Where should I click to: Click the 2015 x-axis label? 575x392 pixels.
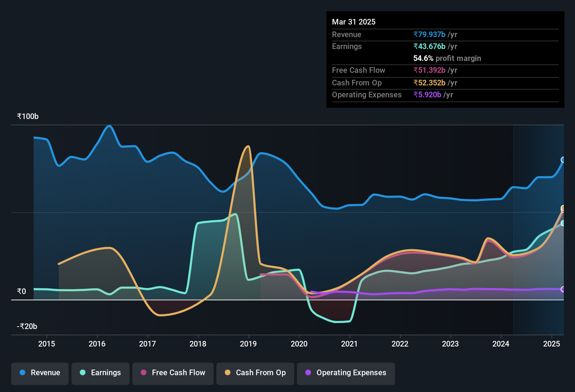tap(47, 344)
